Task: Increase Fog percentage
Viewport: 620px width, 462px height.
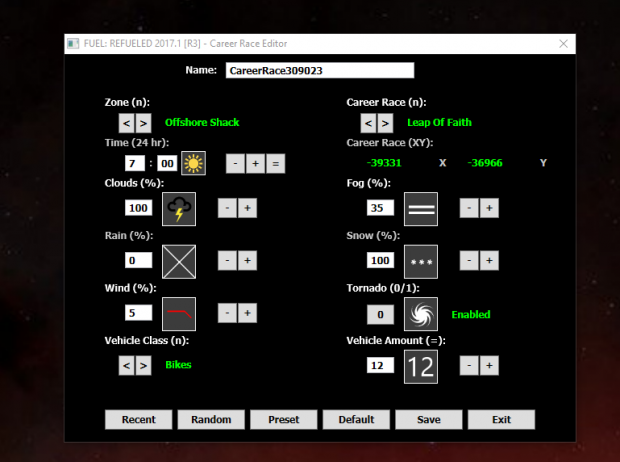Action: point(489,208)
